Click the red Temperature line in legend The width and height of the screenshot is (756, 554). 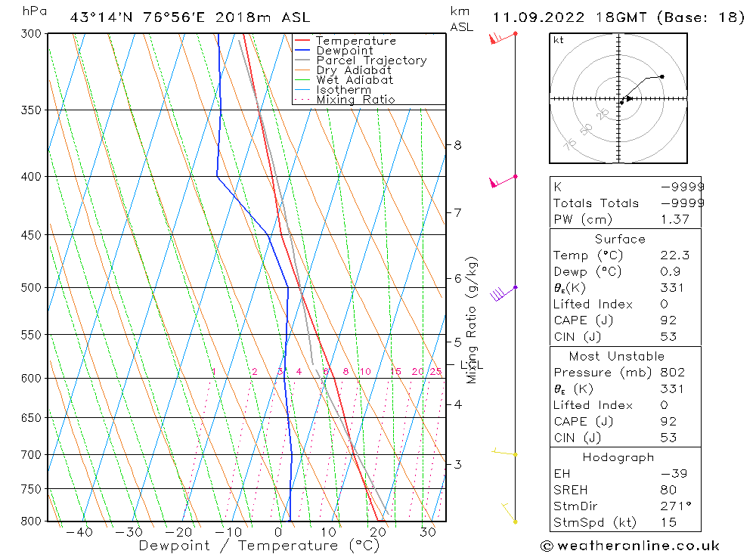pos(302,41)
